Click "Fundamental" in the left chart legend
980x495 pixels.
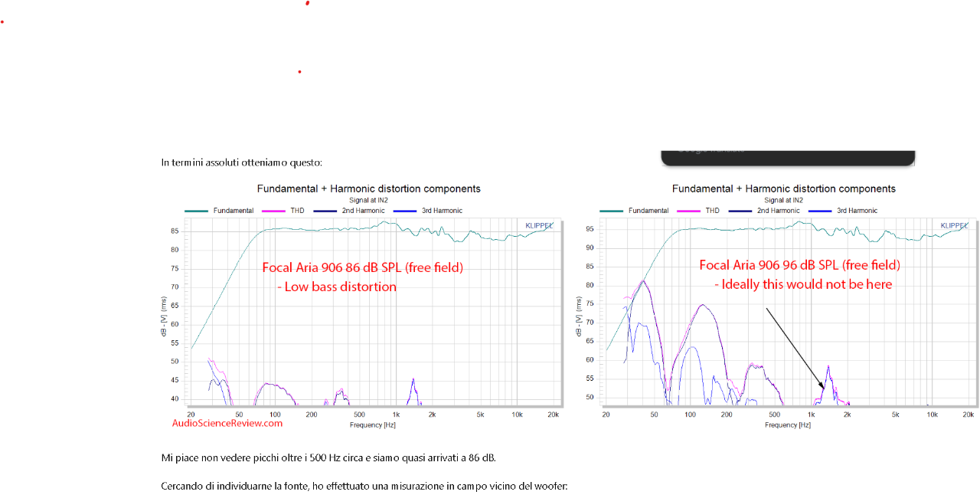point(234,211)
